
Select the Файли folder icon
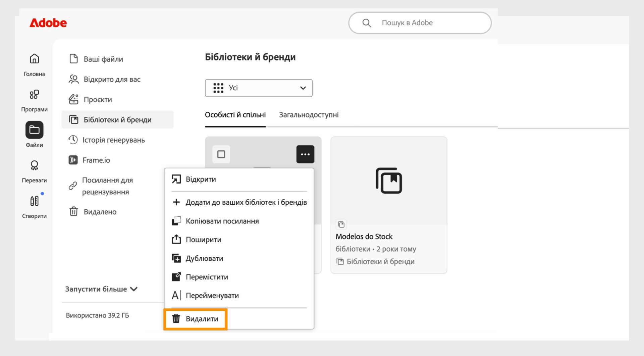click(34, 130)
